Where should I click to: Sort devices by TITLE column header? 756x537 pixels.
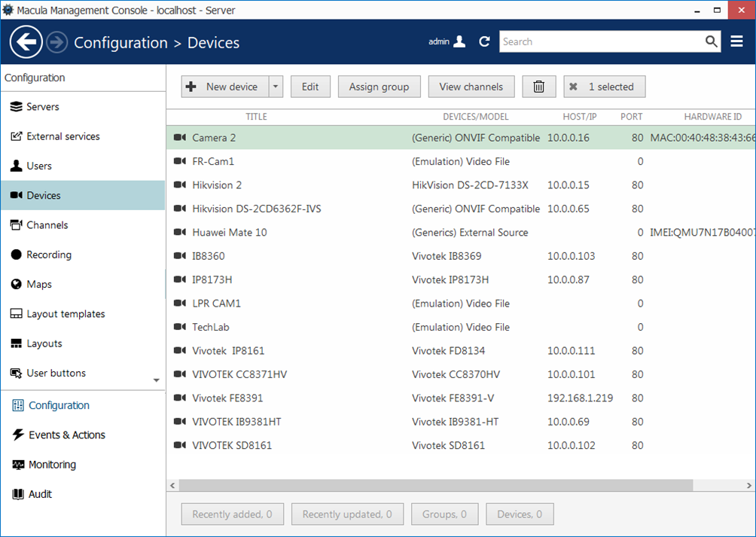(256, 117)
